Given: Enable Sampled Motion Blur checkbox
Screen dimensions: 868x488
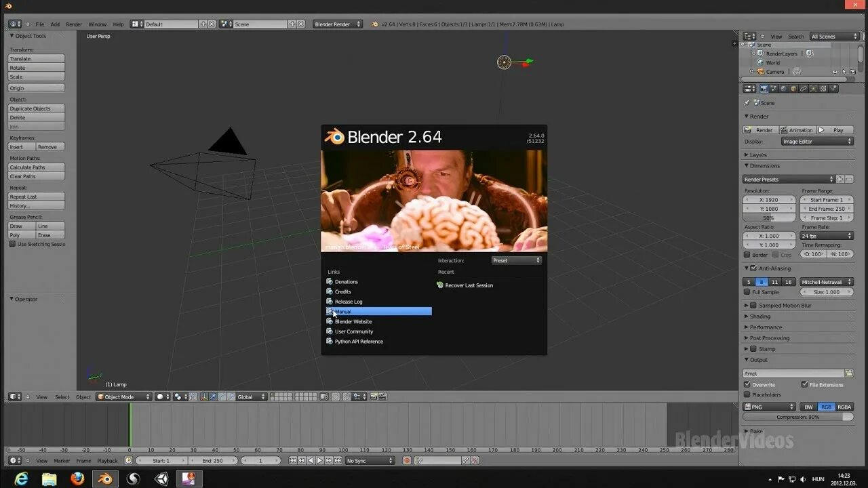Looking at the screenshot, I should (753, 306).
